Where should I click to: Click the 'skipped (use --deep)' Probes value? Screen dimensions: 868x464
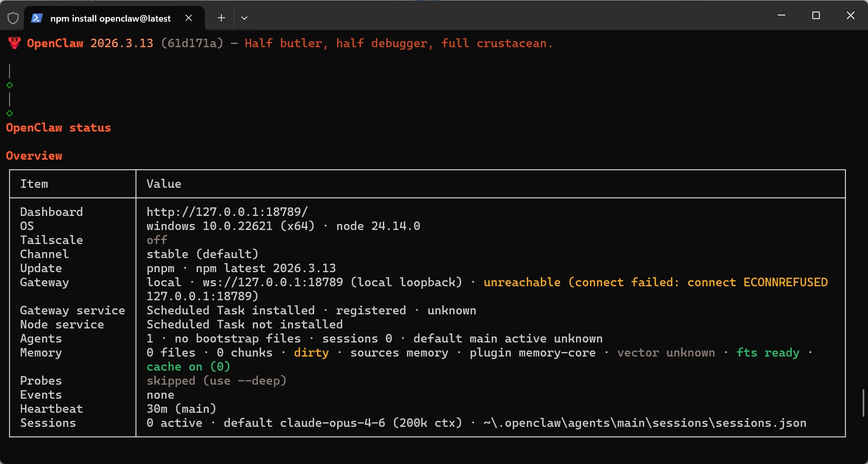tap(216, 381)
